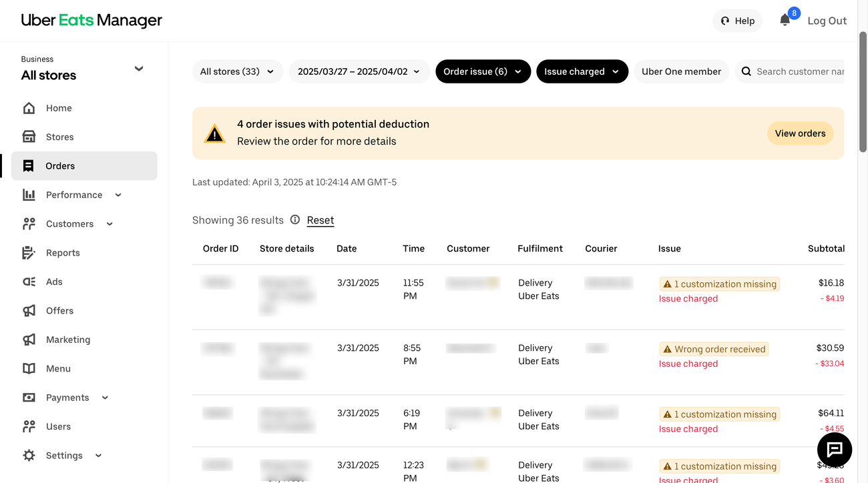Viewport: 868px width, 483px height.
Task: Click the Performance bar chart icon
Action: point(29,195)
